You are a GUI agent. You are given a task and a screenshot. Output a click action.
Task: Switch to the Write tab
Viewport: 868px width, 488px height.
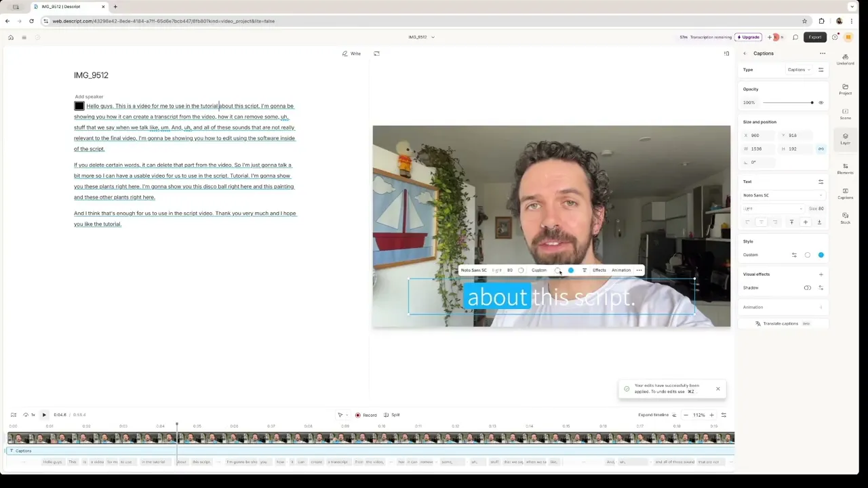[351, 54]
